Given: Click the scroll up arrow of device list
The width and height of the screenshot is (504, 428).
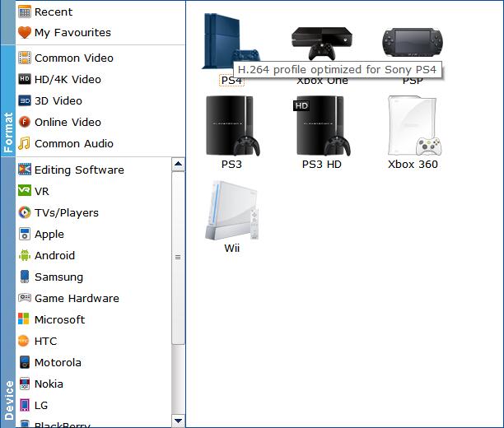Looking at the screenshot, I should 178,164.
